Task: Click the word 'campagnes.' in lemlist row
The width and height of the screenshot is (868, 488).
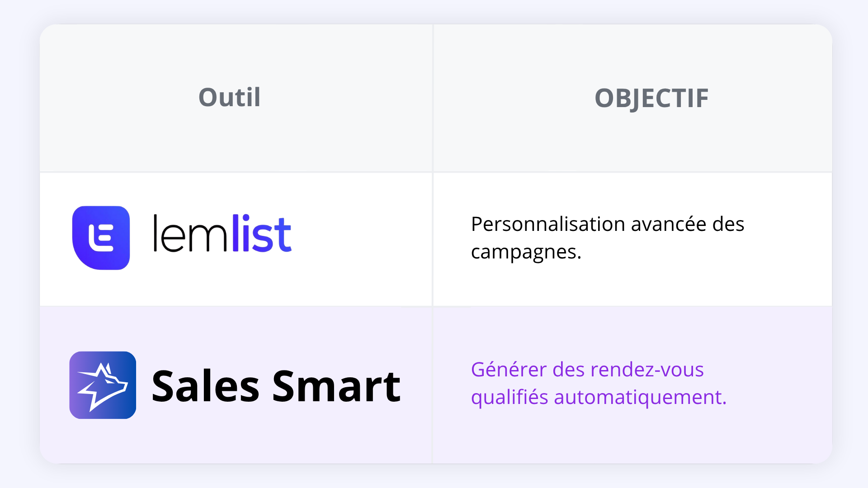Action: point(526,252)
